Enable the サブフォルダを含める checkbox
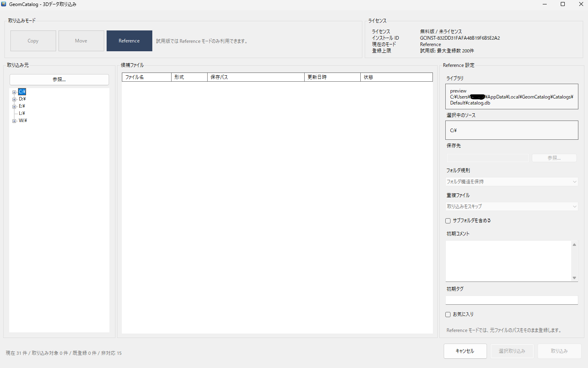The height and width of the screenshot is (368, 588). click(448, 220)
